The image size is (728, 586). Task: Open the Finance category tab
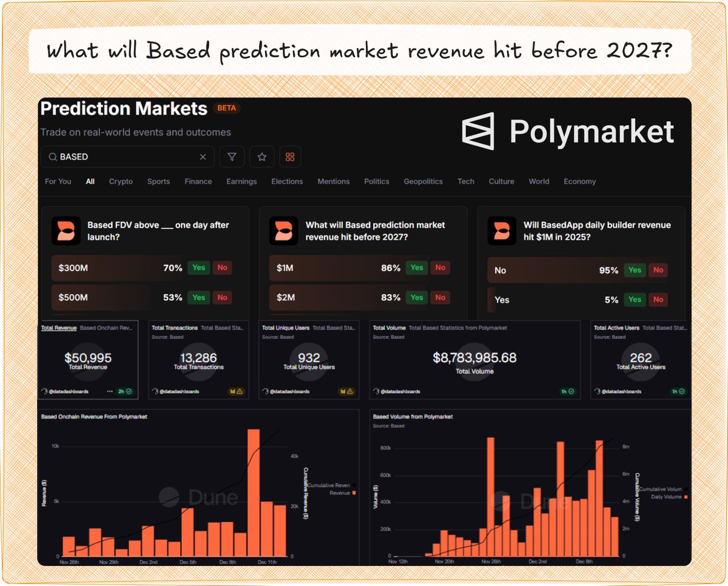[198, 181]
